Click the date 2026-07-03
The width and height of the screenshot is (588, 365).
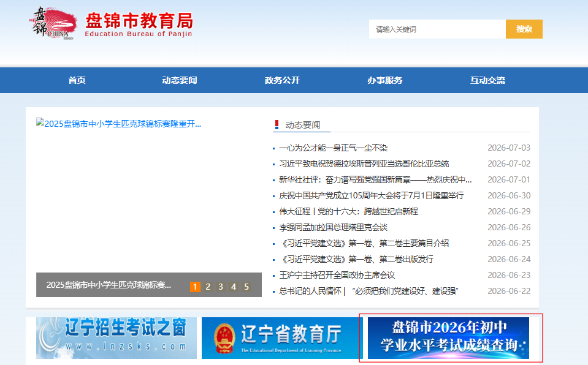pyautogui.click(x=509, y=148)
